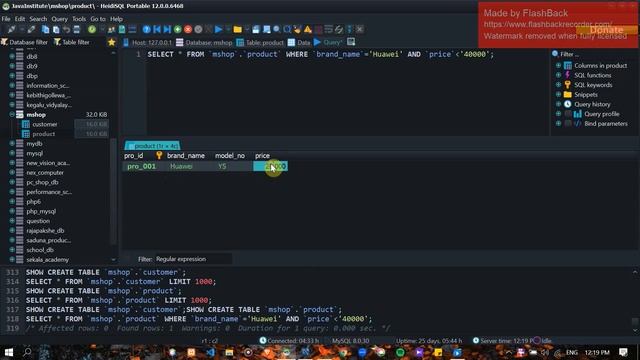This screenshot has width=640, height=360.
Task: Click the new query tab icon after Query
Action: [x=351, y=42]
